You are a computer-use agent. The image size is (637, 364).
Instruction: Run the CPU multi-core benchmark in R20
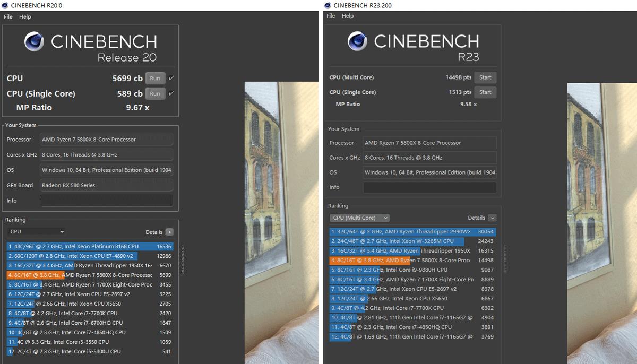[155, 77]
